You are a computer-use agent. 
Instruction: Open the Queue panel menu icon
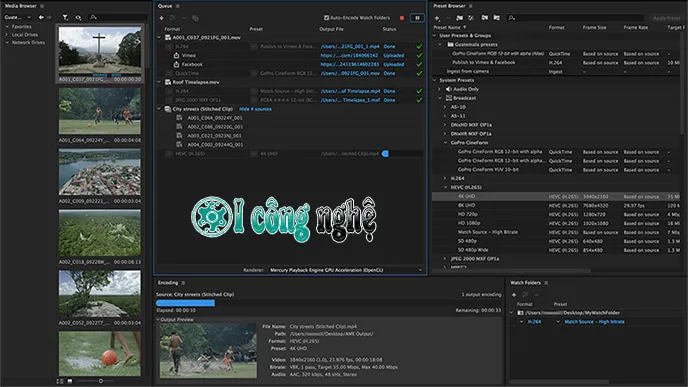point(178,6)
